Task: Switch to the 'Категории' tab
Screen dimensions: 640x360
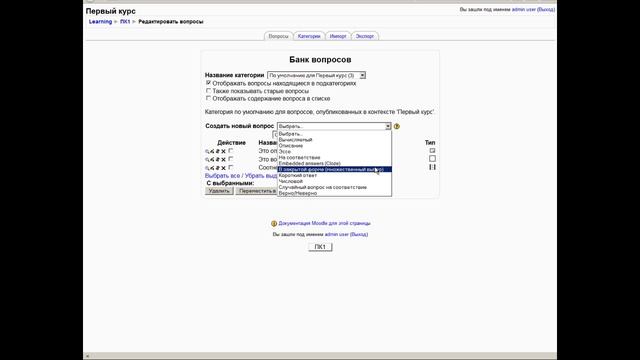Action: click(309, 36)
